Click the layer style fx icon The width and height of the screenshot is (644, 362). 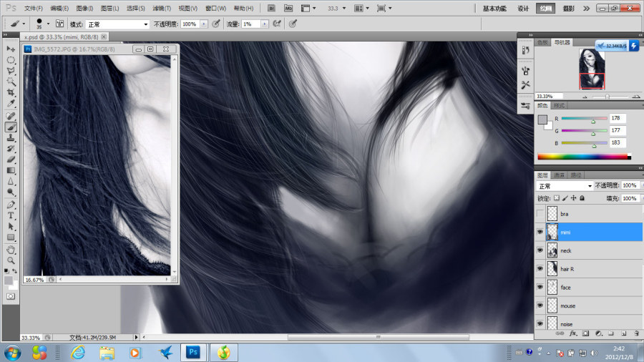point(572,333)
